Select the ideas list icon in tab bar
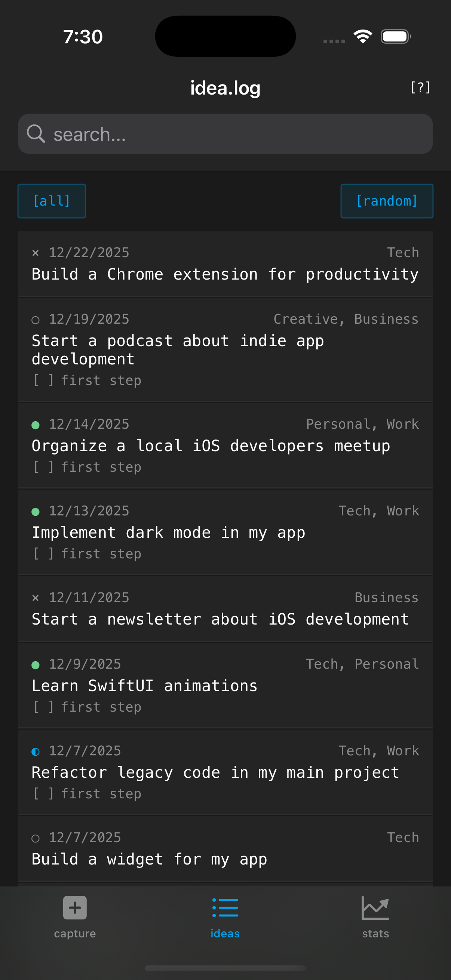This screenshot has height=980, width=451. [225, 908]
